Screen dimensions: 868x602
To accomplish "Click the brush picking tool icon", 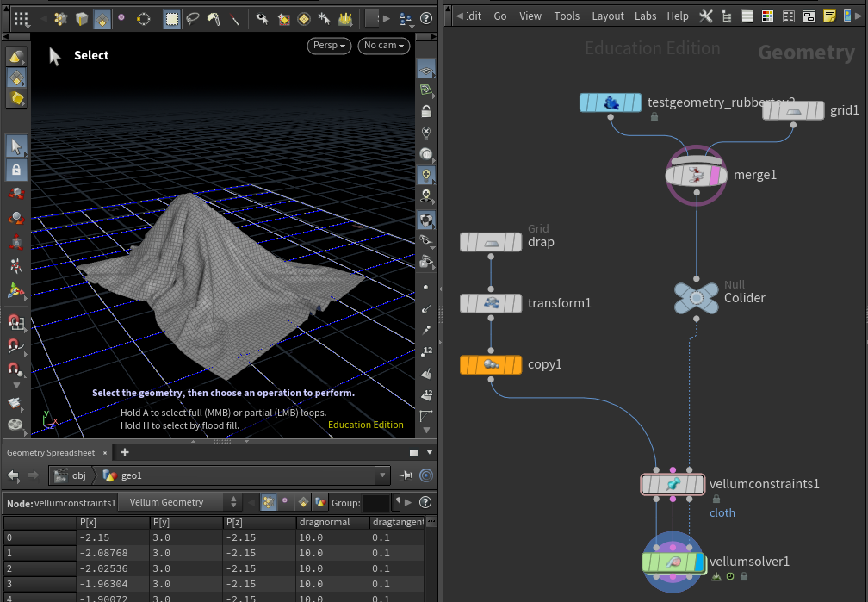I will 213,18.
